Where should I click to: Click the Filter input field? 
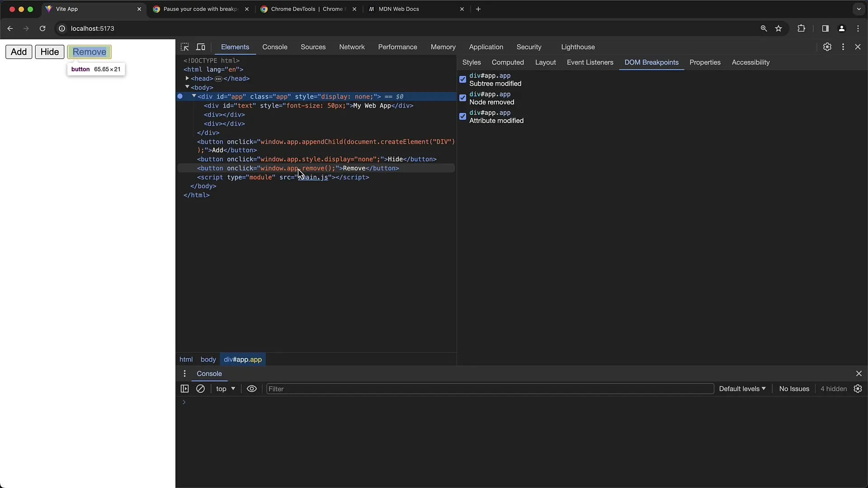point(490,389)
